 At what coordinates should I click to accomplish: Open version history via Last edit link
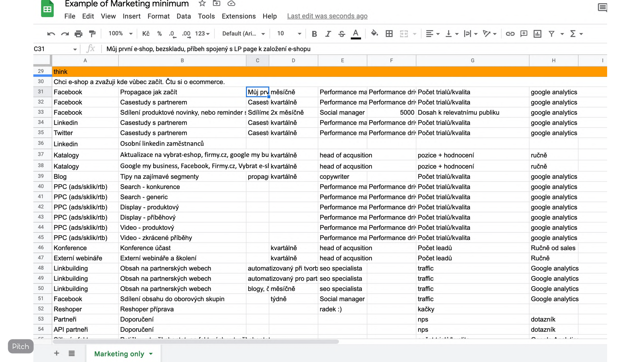coord(327,16)
